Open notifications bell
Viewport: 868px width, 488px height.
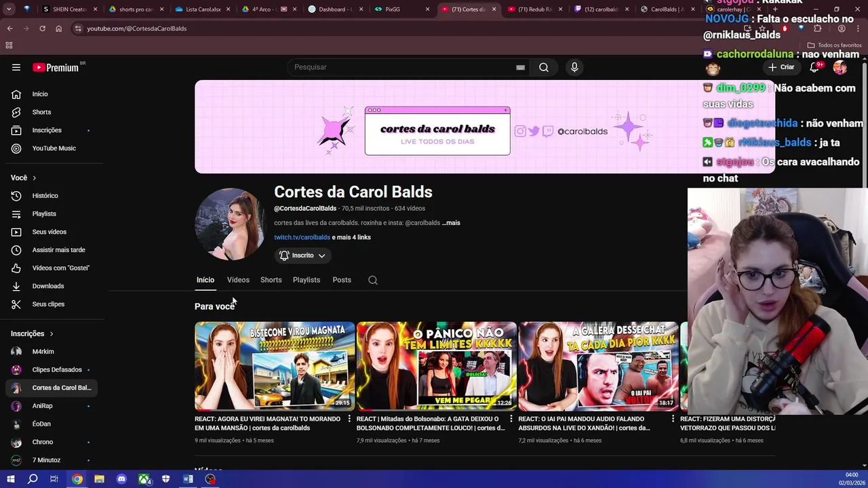[816, 67]
